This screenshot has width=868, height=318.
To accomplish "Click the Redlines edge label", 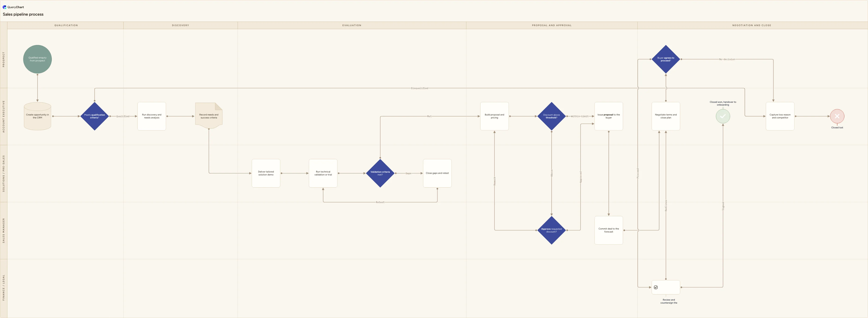I will point(666,206).
